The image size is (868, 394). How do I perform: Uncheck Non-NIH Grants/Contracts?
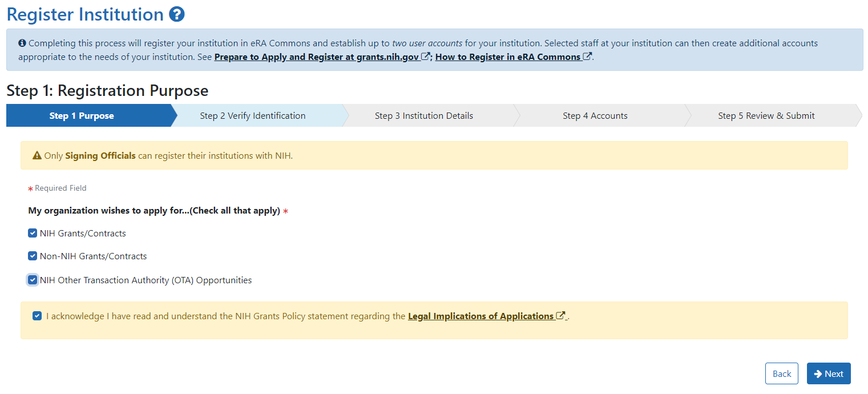[x=33, y=256]
